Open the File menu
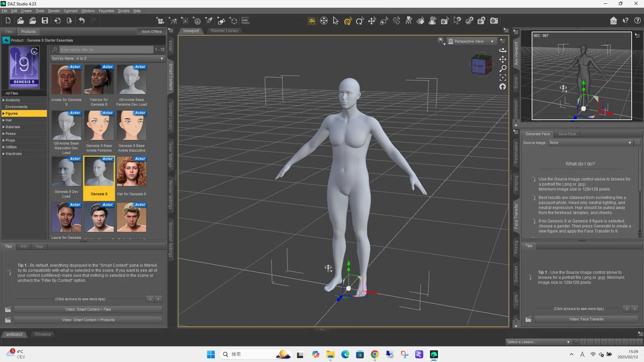Image resolution: width=644 pixels, height=362 pixels. pos(4,11)
